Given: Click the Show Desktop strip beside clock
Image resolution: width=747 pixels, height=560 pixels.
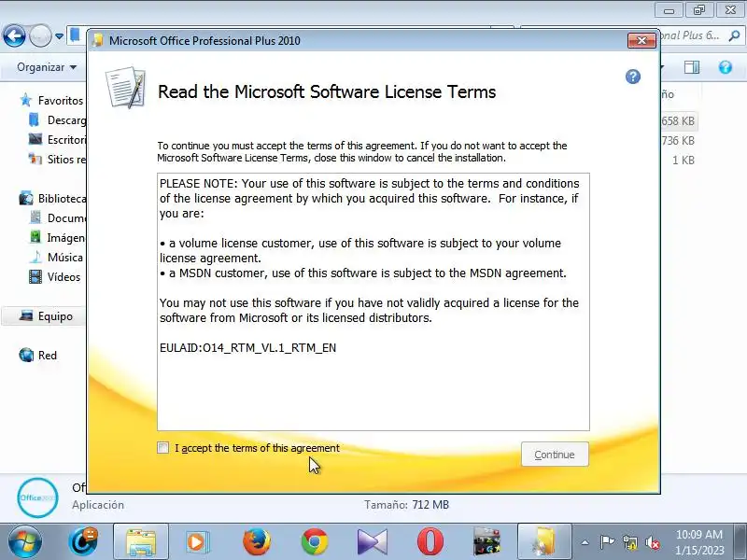Looking at the screenshot, I should tap(741, 542).
